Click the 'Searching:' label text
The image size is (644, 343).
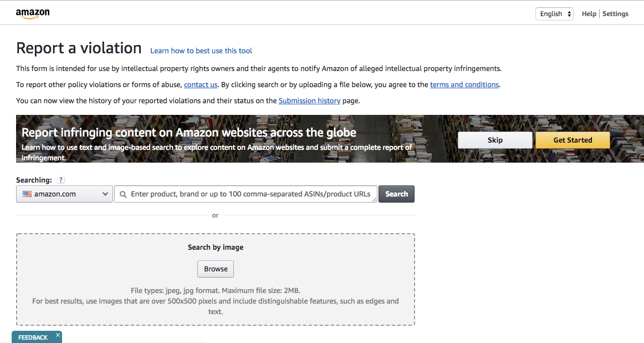(x=34, y=180)
